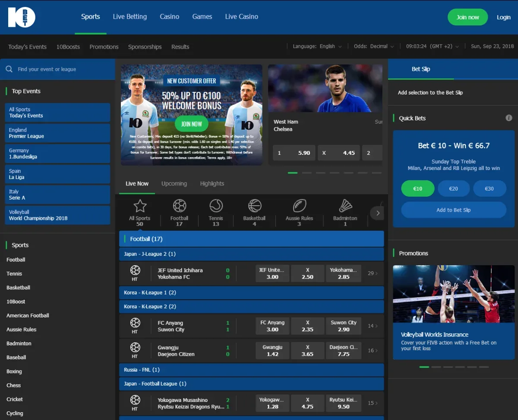Switch to the Highlights tab
518x420 pixels.
212,184
